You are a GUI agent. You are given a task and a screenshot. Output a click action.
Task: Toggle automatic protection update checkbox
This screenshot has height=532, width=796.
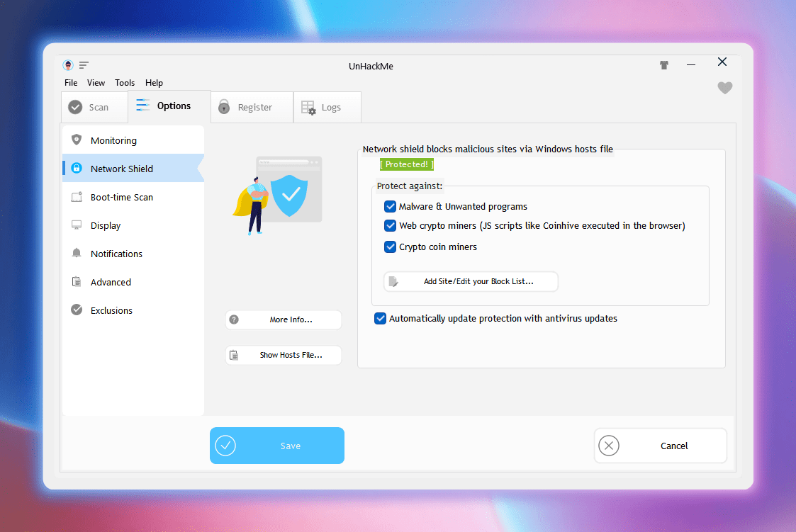(x=380, y=319)
